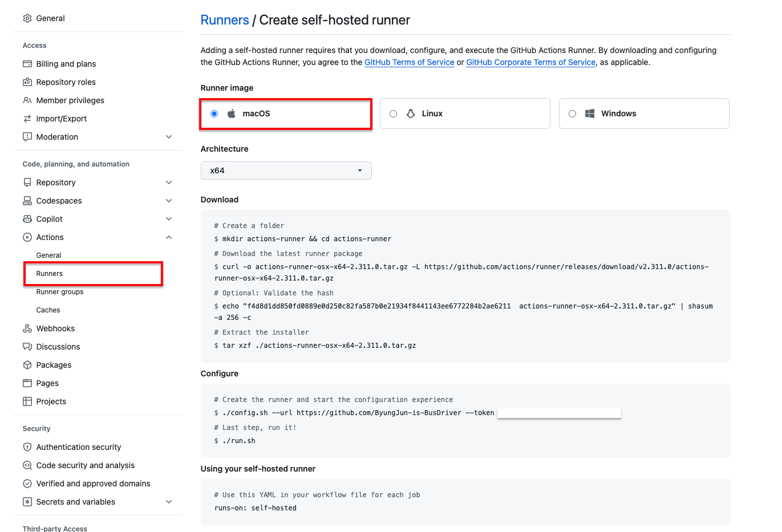782x532 pixels.
Task: Open Webhooks settings link
Action: [x=55, y=328]
